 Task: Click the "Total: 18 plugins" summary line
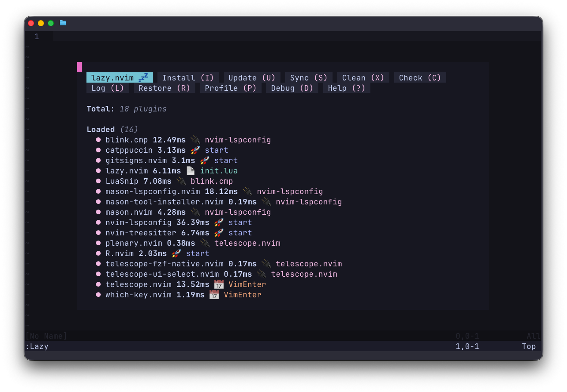click(126, 109)
